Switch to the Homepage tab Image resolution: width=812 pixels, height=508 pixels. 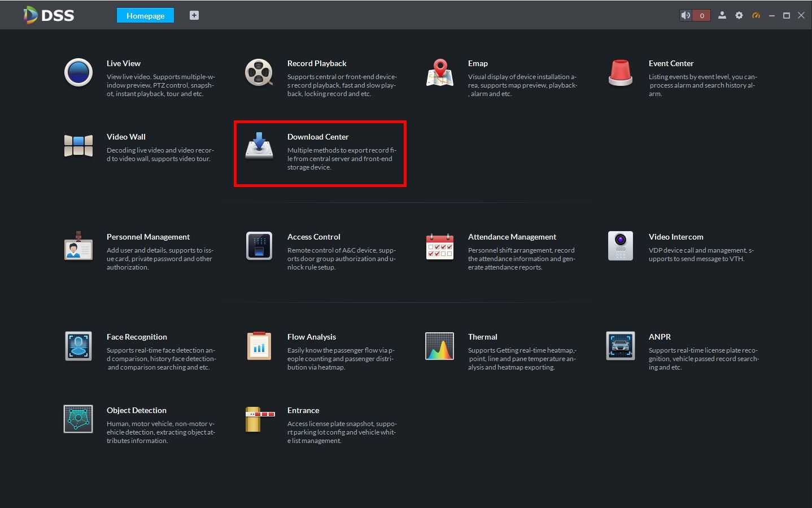(x=145, y=15)
